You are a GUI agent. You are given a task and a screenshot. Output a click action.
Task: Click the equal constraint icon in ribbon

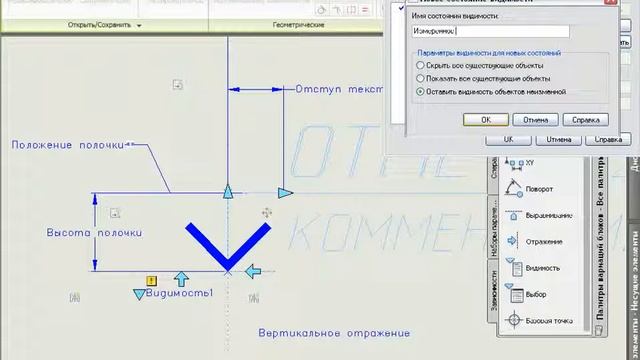365,9
